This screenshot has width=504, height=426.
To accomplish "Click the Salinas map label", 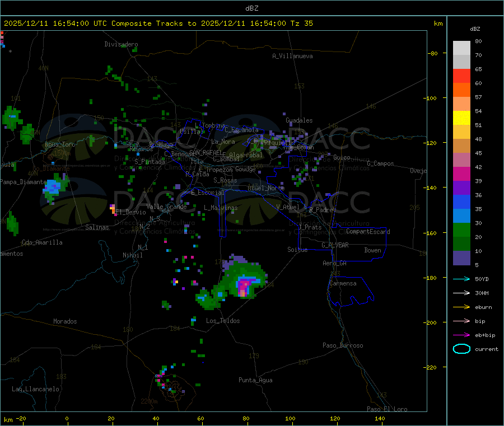I will (x=97, y=227).
